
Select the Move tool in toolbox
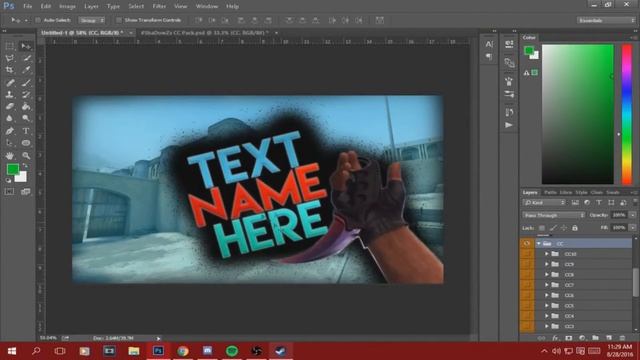[26, 46]
